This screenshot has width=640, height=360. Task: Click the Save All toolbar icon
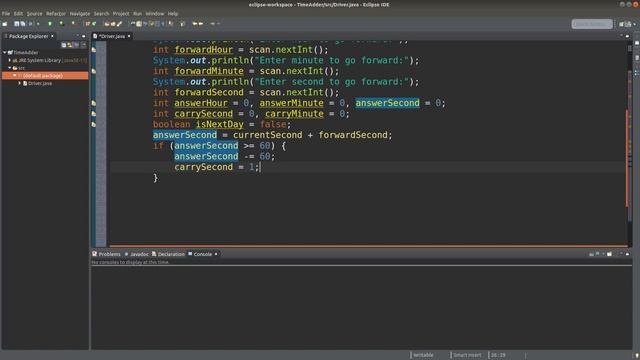click(x=23, y=24)
